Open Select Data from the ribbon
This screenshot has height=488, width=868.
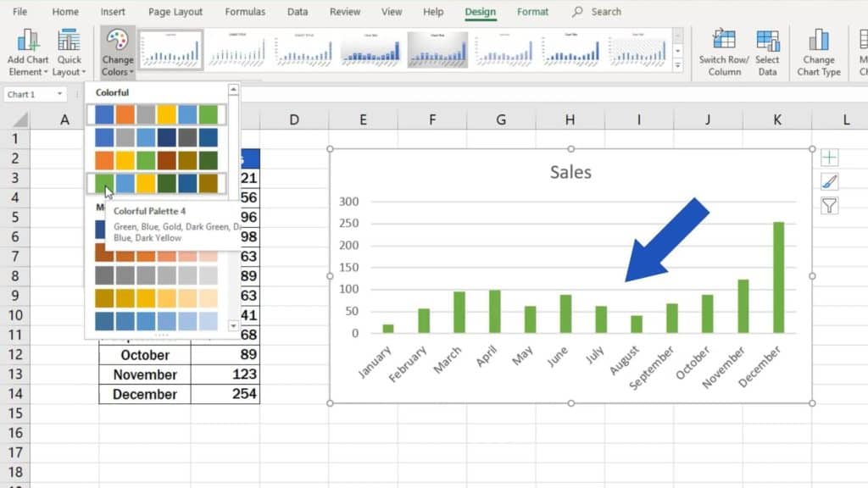(x=767, y=42)
